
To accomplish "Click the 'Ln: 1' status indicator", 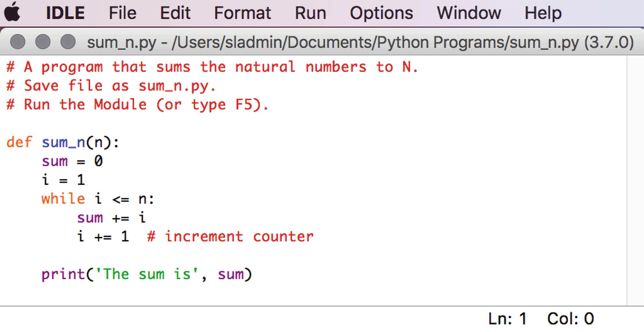I will (x=507, y=319).
